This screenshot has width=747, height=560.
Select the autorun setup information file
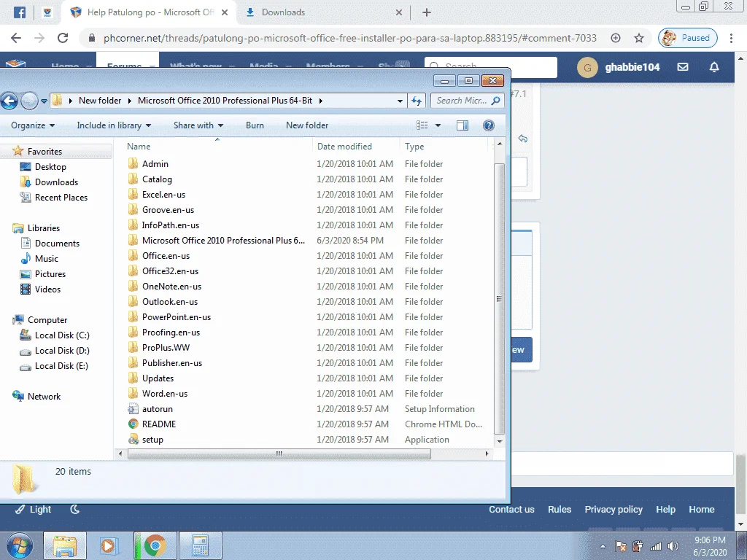pos(158,408)
